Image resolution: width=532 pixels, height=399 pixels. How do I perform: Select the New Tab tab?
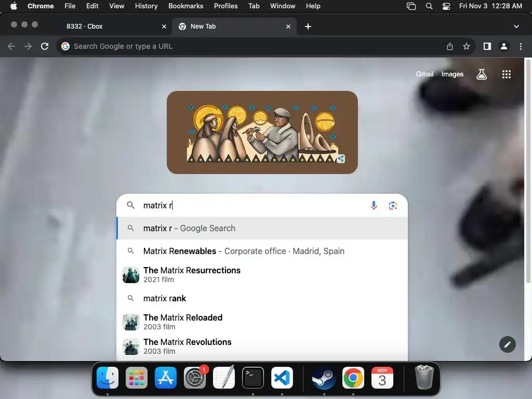click(234, 26)
